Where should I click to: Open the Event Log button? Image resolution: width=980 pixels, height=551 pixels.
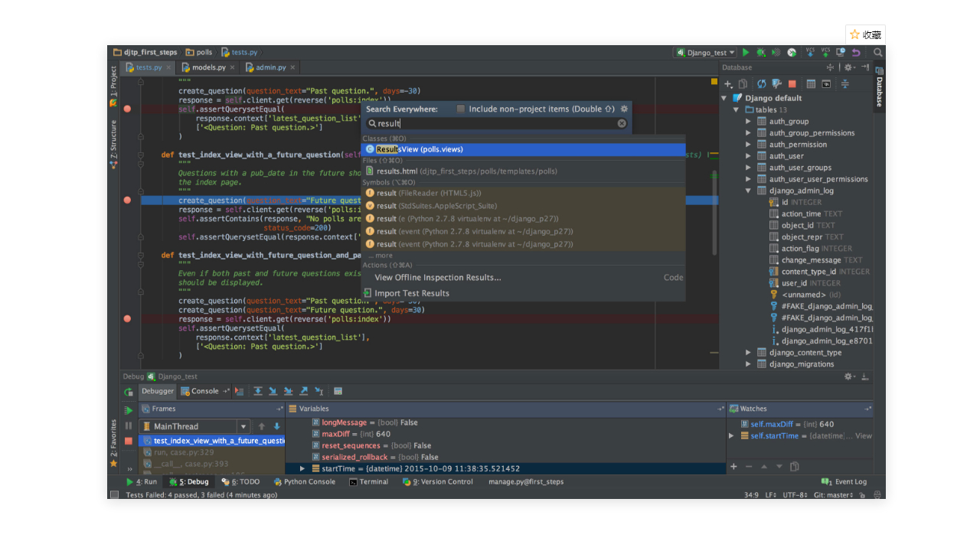[844, 482]
